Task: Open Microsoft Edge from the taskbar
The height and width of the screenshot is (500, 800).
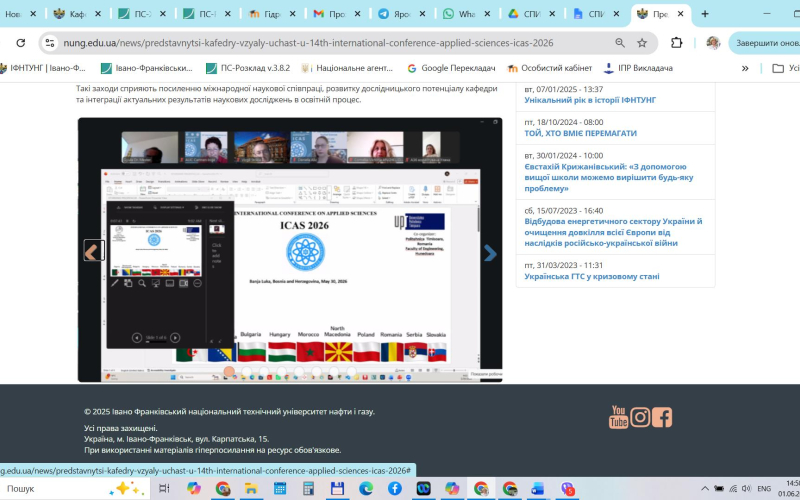Action: [366, 488]
